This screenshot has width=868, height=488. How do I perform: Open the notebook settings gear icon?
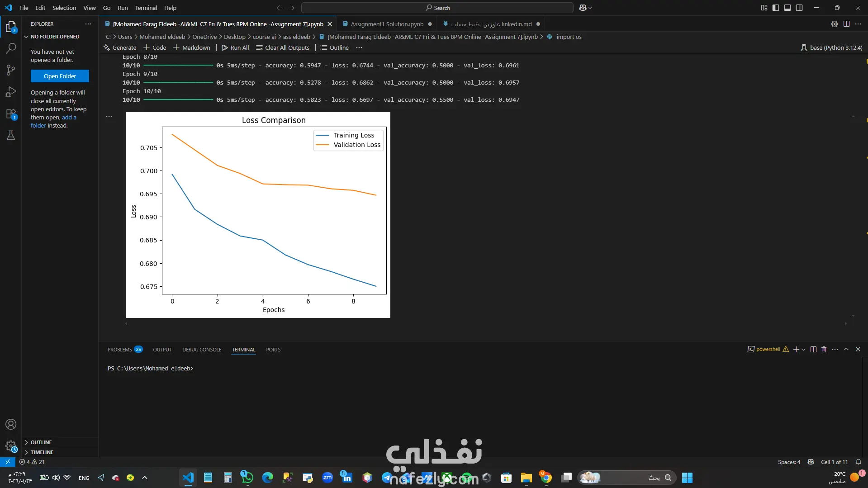pos(835,24)
